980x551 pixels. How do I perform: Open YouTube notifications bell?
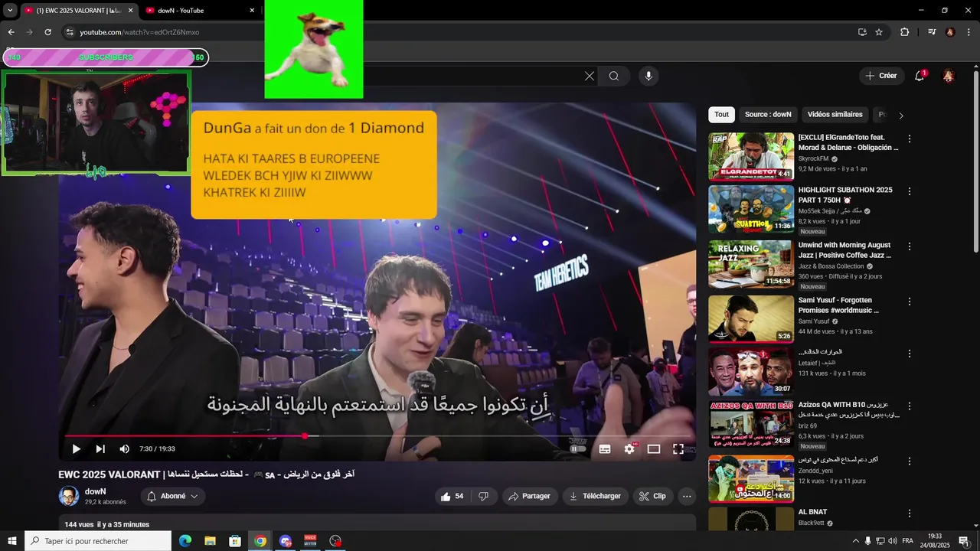tap(920, 76)
